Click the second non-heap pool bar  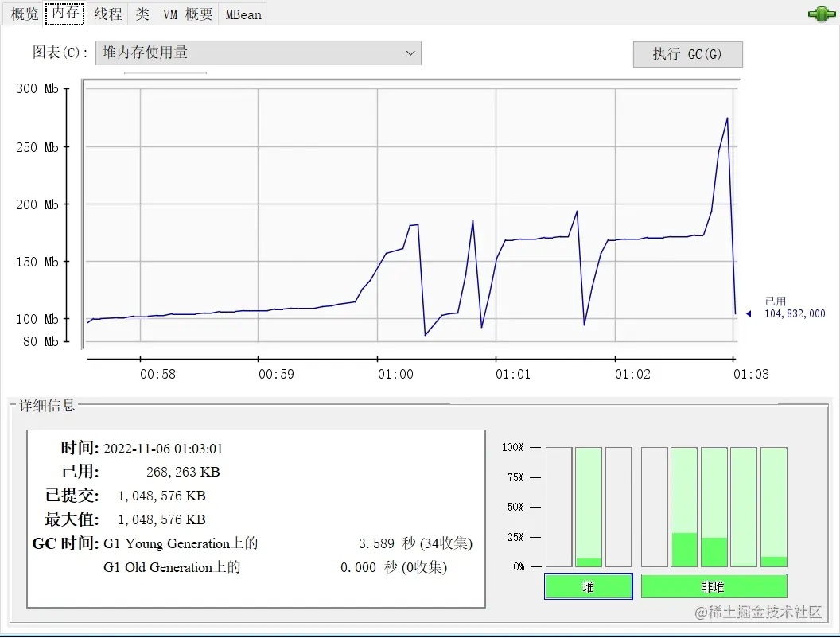(684, 507)
